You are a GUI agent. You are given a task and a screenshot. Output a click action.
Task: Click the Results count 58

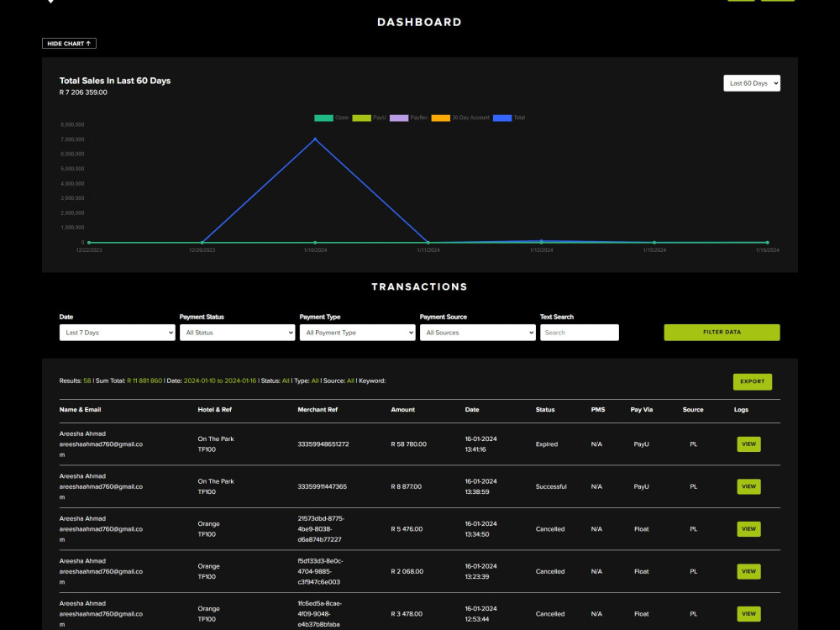pos(87,381)
